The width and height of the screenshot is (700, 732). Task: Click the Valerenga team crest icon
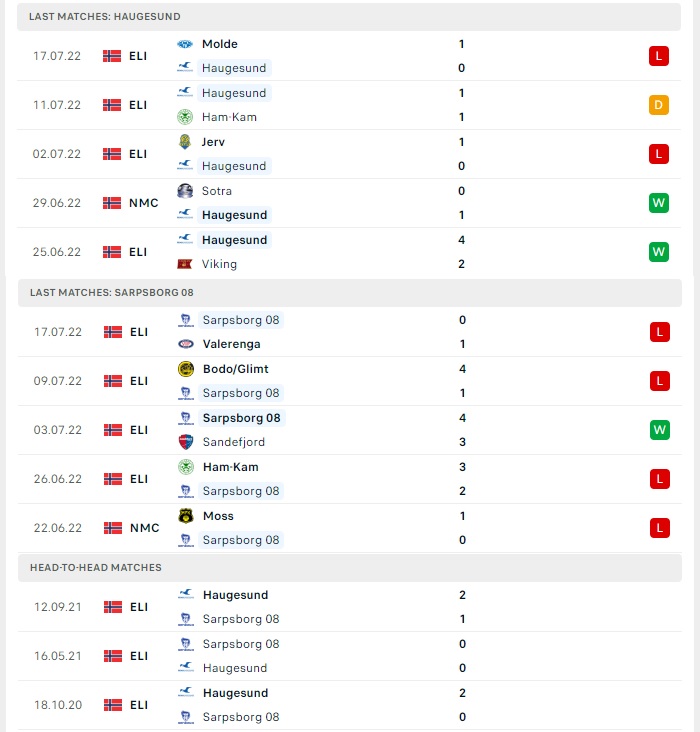tap(186, 344)
